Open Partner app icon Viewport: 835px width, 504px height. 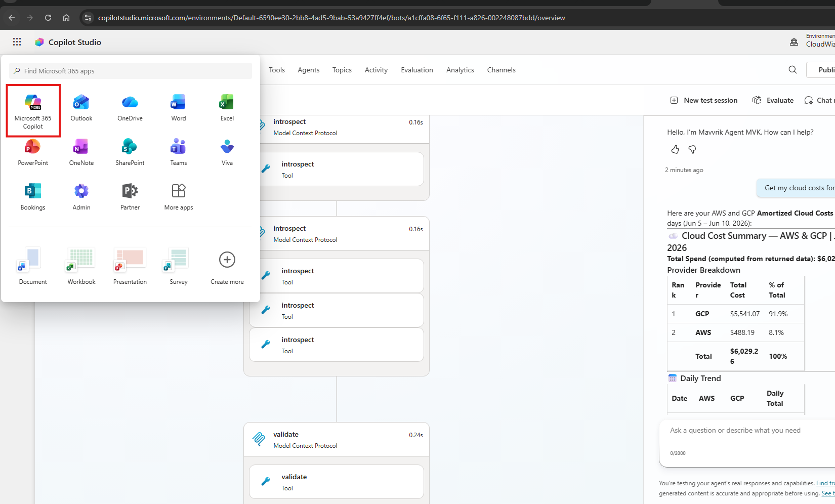coord(130,197)
